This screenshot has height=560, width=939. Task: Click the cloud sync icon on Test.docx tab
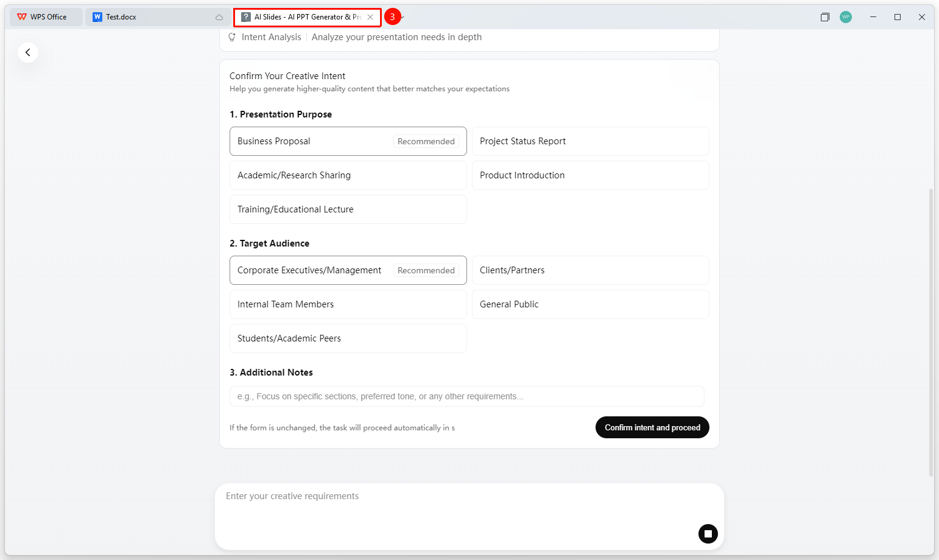219,17
